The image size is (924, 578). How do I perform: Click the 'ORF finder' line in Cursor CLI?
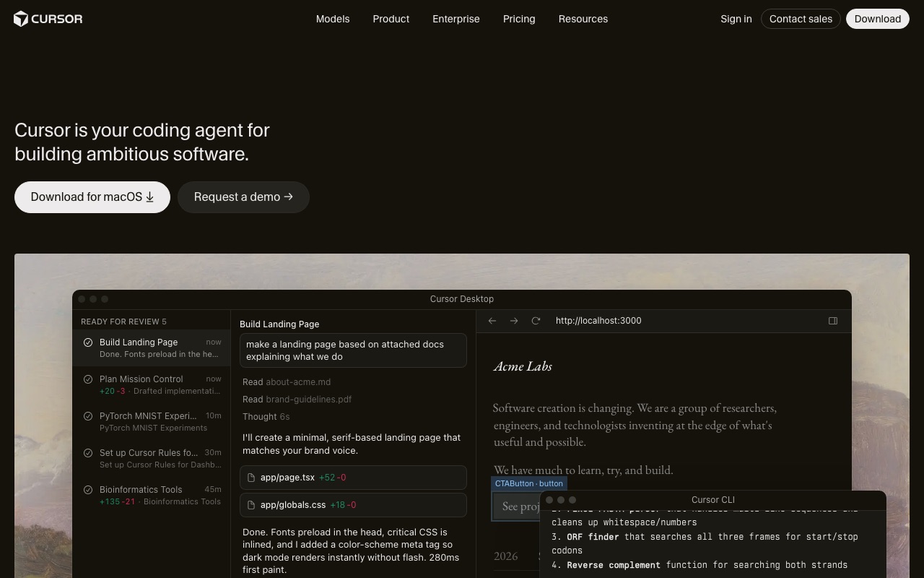(x=705, y=543)
